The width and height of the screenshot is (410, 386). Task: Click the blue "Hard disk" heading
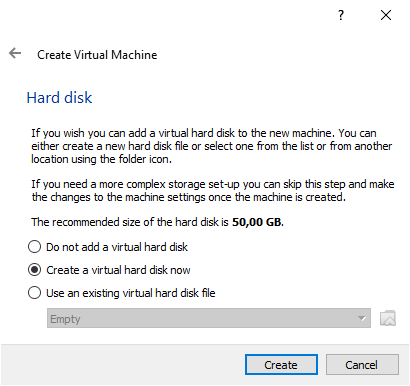pos(59,98)
